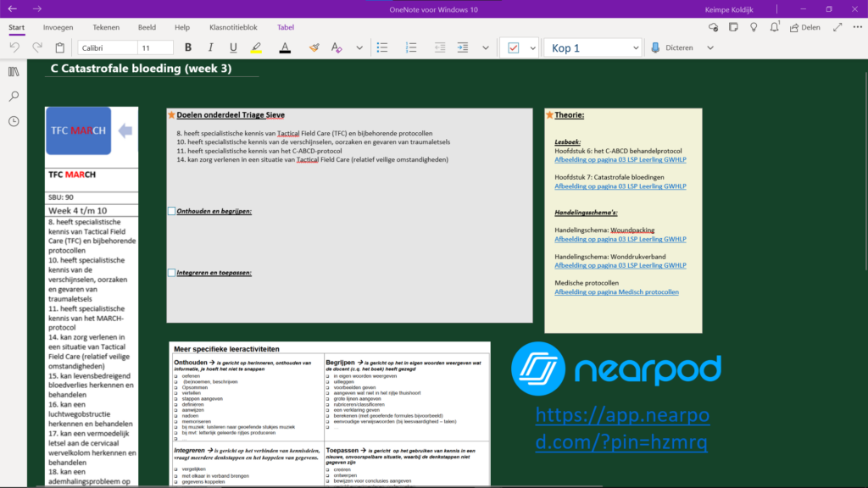Switch to the Tekenen tab

pos(106,27)
